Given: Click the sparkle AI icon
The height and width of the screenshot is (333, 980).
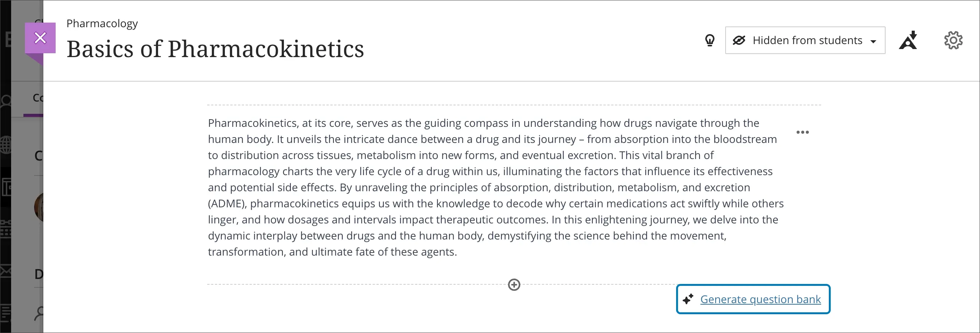Looking at the screenshot, I should pos(688,299).
